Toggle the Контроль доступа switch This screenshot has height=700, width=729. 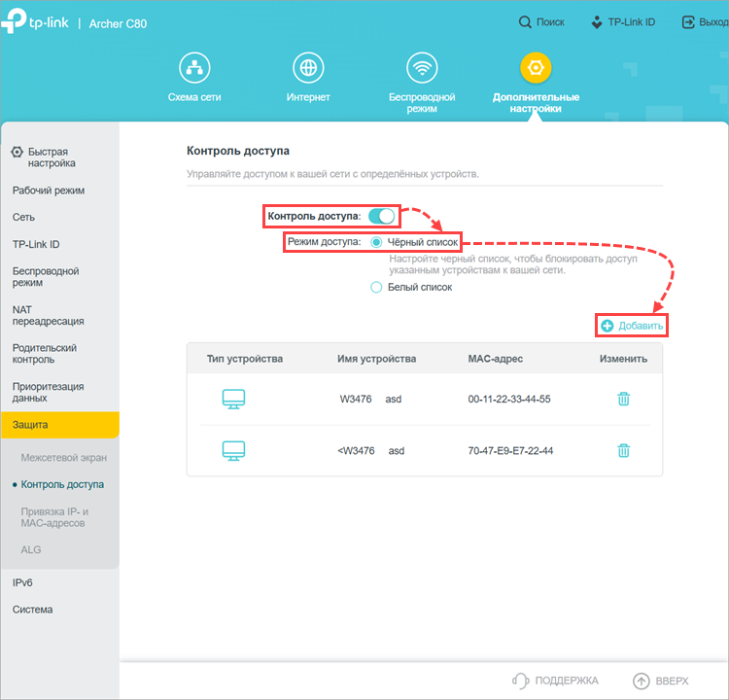(381, 216)
